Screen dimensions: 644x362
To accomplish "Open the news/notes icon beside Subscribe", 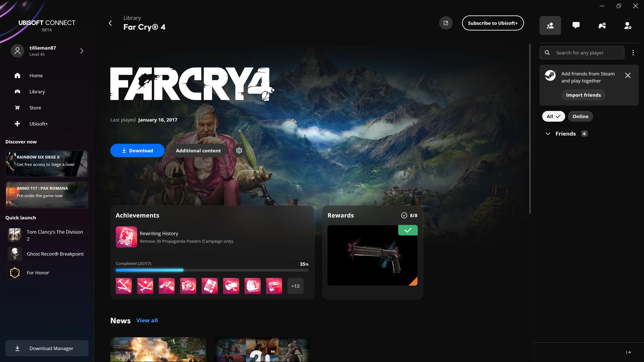I will pyautogui.click(x=446, y=23).
